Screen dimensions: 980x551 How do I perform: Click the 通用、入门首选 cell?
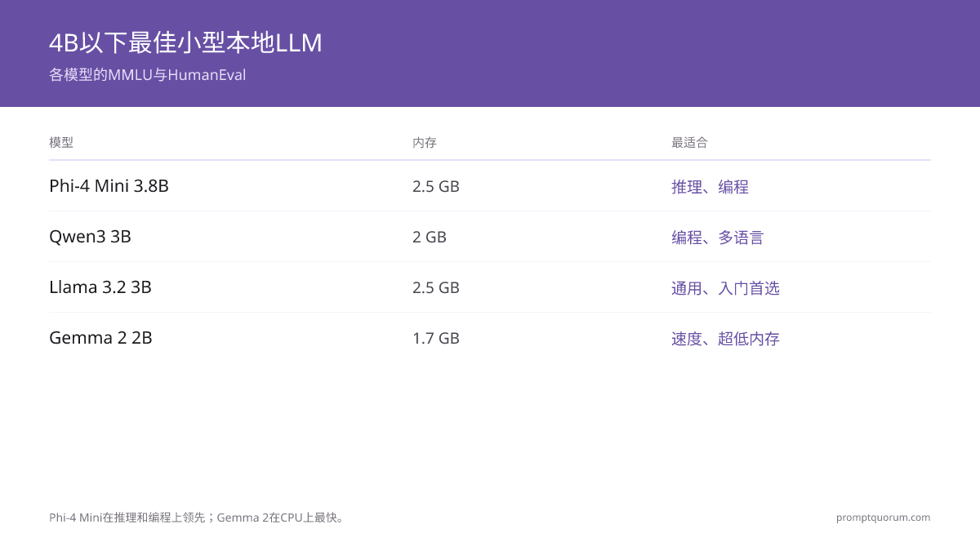[725, 288]
